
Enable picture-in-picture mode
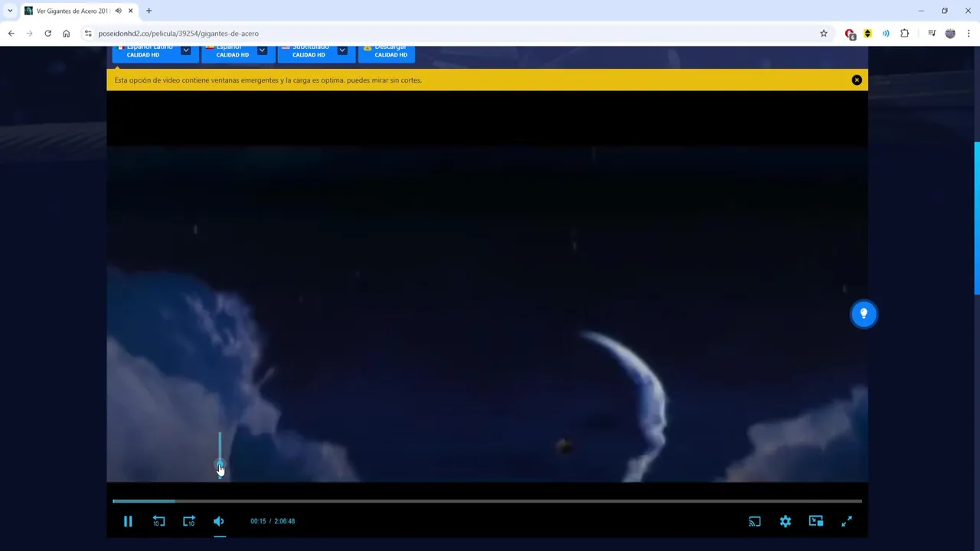tap(816, 521)
